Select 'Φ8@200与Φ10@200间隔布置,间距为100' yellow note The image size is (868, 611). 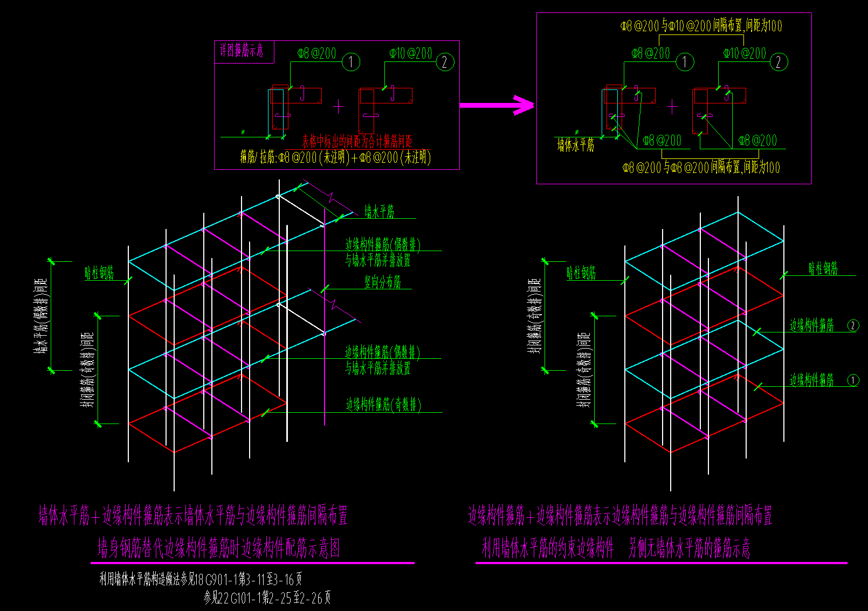coord(701,25)
